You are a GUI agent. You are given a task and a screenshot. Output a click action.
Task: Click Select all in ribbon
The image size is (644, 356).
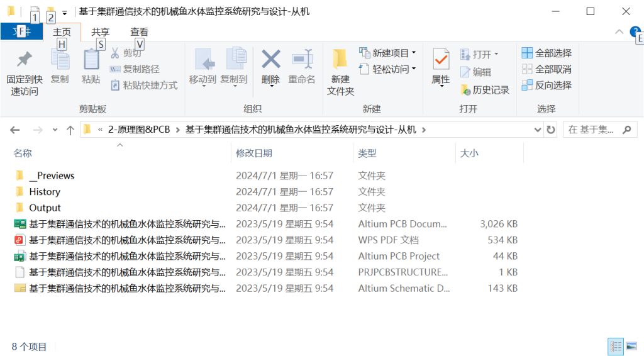coord(547,53)
